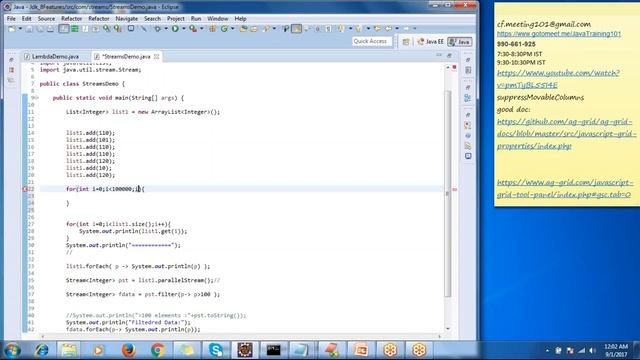This screenshot has width=640, height=360.
Task: Click the Quick Access field
Action: pos(372,41)
